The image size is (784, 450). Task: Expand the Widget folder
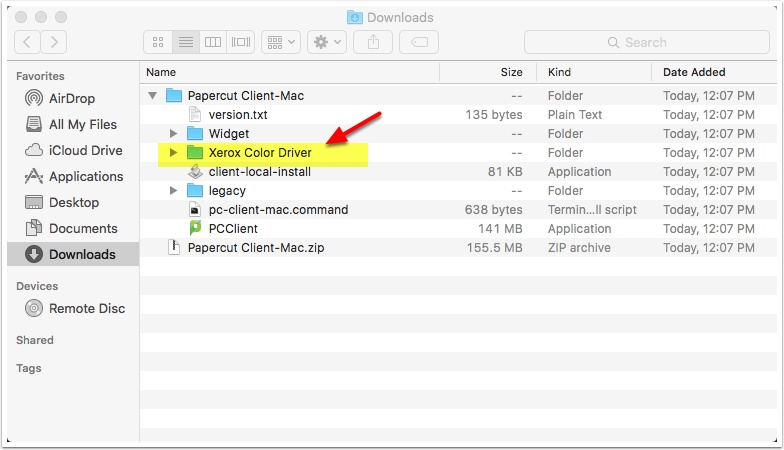click(x=173, y=134)
